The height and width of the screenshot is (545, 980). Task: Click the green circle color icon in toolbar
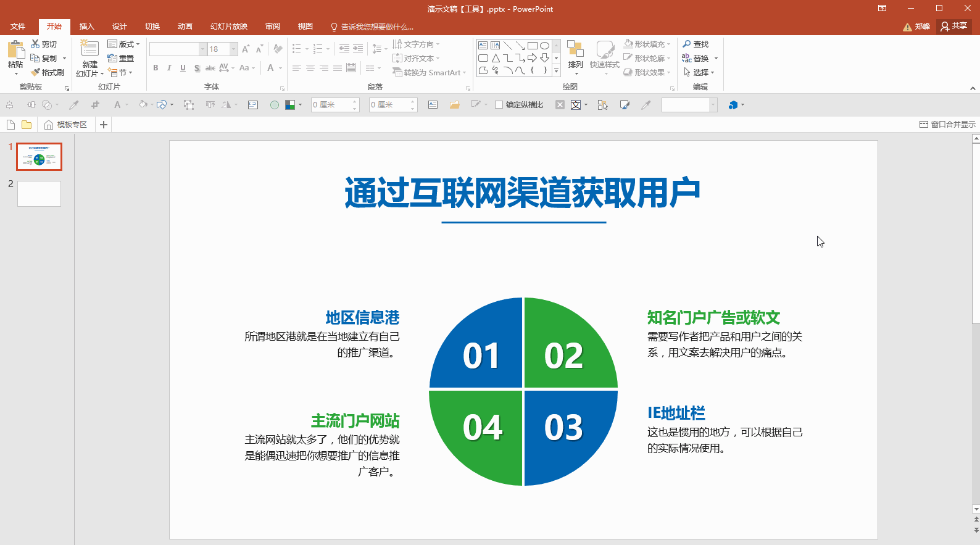(275, 105)
